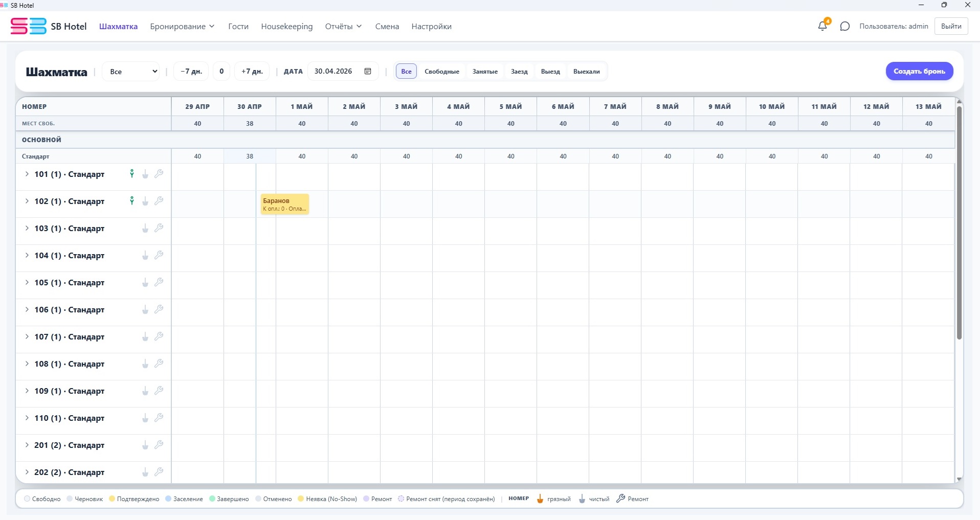
Task: Filter by 'Занятые' rooms
Action: click(485, 72)
